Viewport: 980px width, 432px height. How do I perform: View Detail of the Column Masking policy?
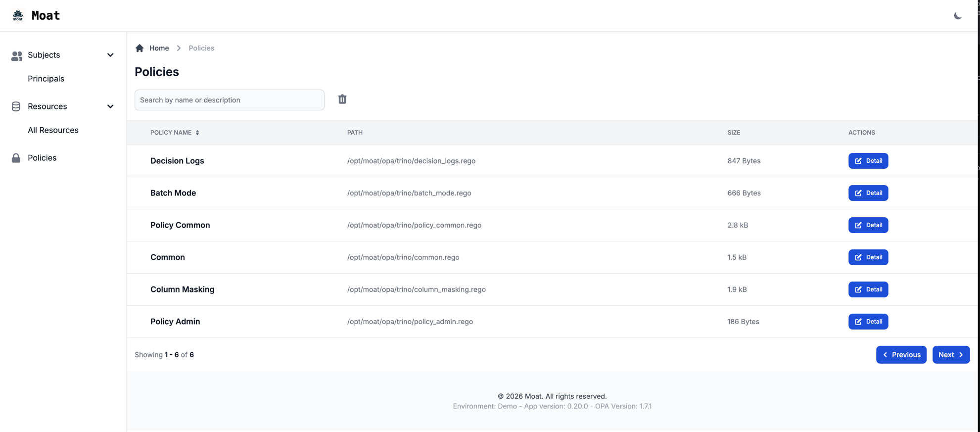tap(868, 289)
